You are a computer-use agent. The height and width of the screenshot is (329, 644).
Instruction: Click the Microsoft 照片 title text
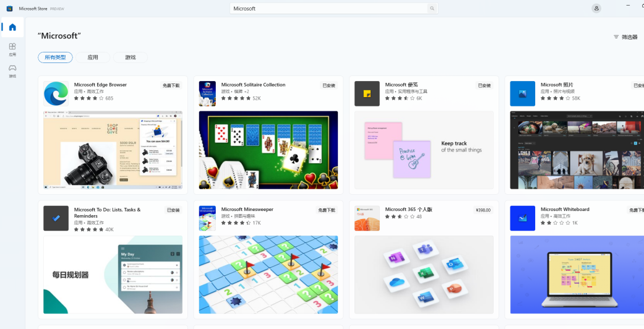(557, 85)
